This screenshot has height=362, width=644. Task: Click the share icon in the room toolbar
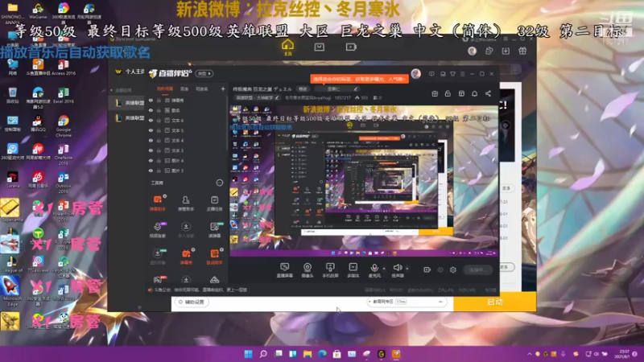pyautogui.click(x=488, y=93)
